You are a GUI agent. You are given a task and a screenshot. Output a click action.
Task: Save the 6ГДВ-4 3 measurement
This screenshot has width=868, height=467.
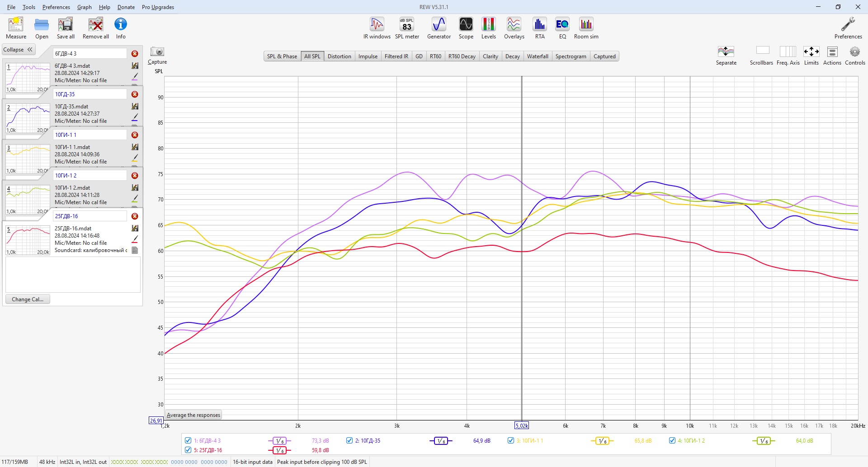pos(135,66)
